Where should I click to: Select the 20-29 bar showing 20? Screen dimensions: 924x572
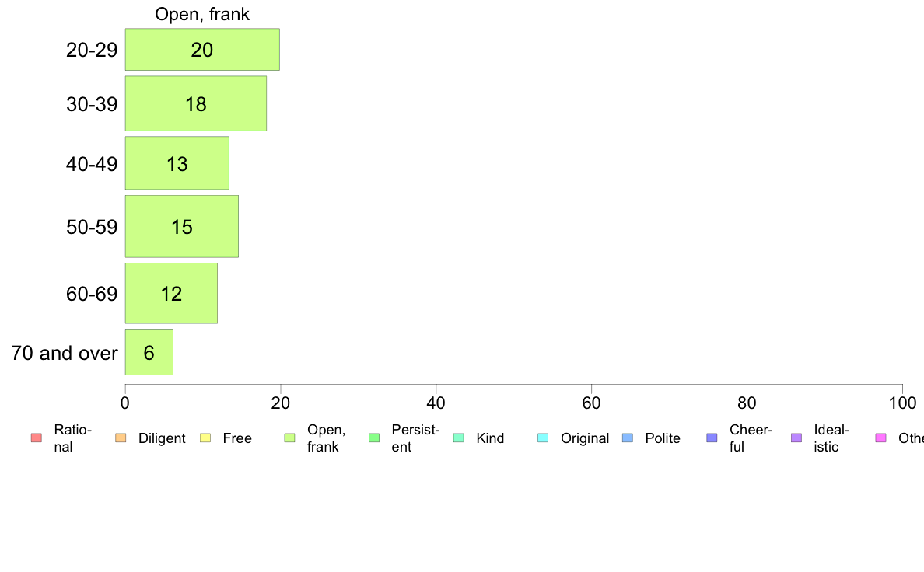coord(202,50)
